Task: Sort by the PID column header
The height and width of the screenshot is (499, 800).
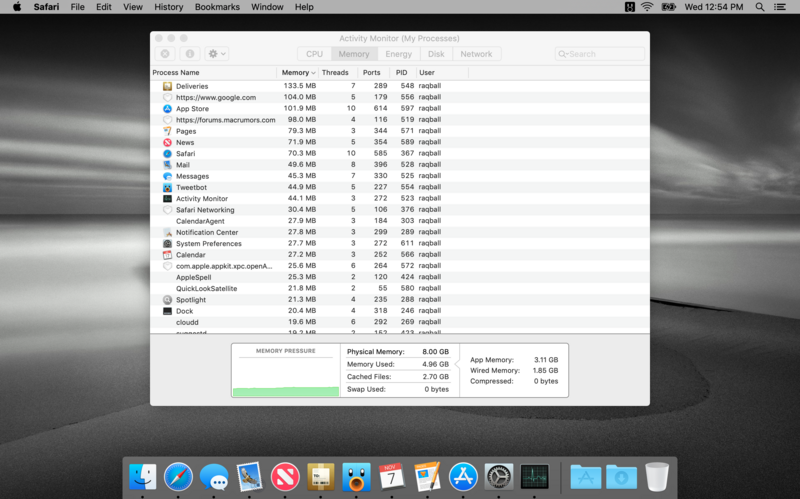Action: [402, 72]
